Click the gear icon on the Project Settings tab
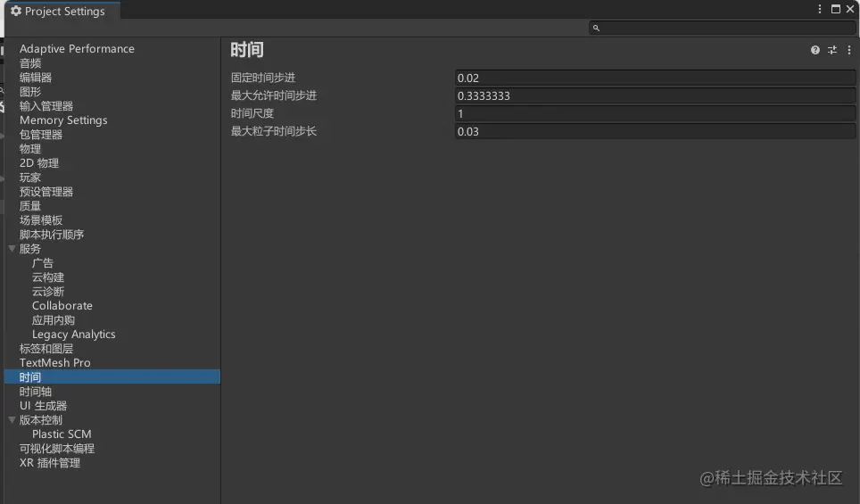The image size is (860, 504). (16, 11)
